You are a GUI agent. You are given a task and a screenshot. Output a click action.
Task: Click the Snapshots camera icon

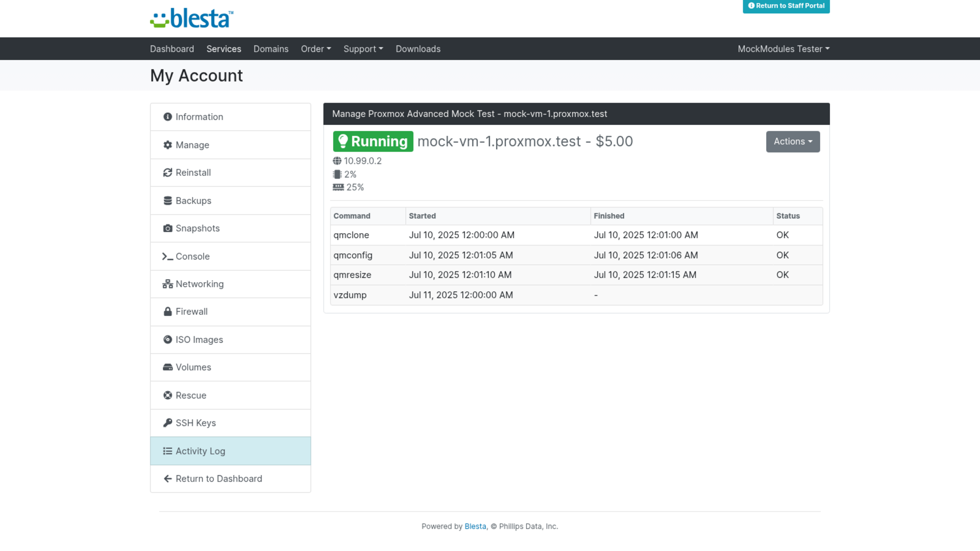(167, 228)
